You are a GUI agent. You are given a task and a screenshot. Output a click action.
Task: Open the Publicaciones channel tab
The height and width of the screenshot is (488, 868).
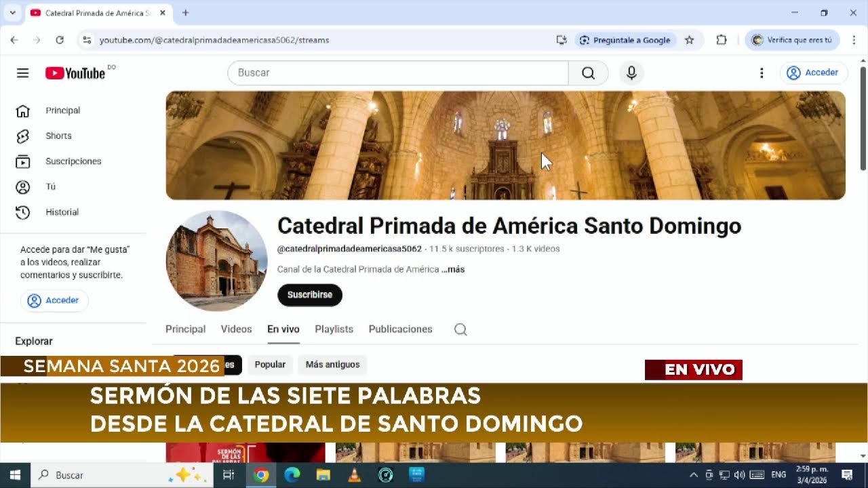tap(400, 329)
